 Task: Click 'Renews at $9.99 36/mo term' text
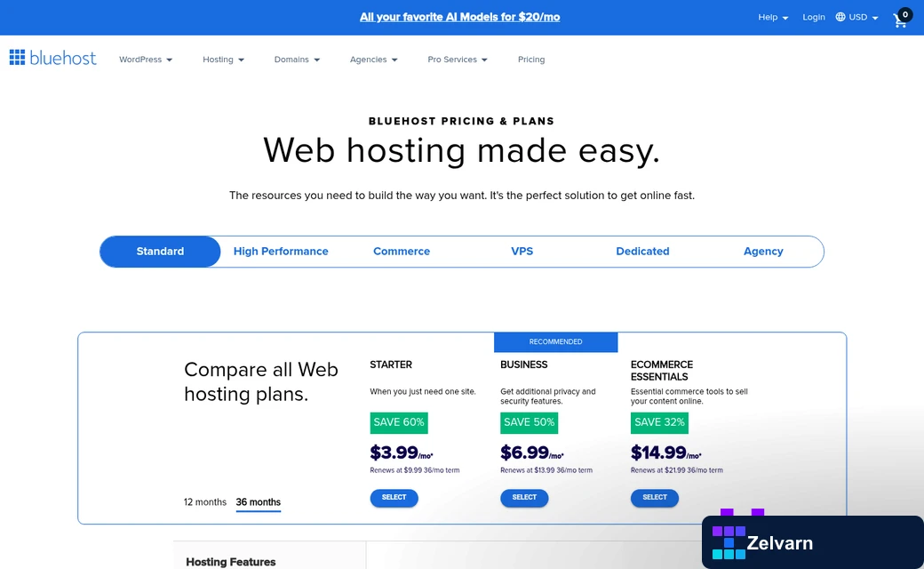click(x=415, y=470)
